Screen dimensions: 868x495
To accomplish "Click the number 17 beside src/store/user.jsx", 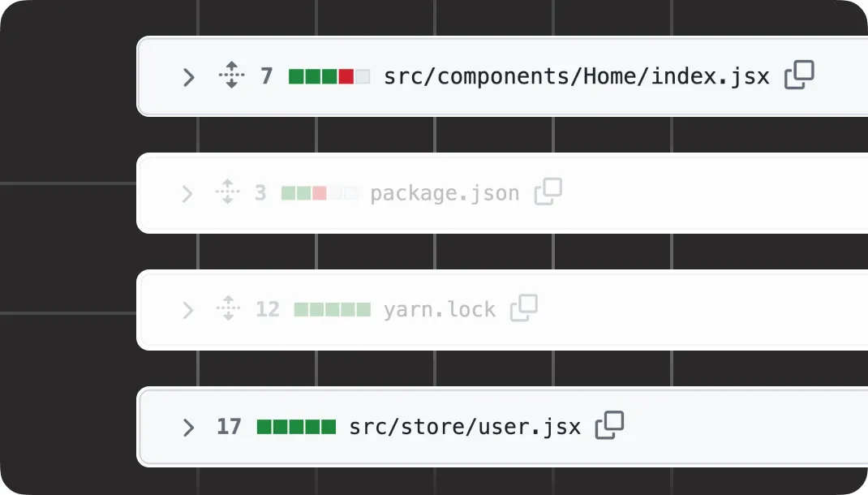I will 228,425.
